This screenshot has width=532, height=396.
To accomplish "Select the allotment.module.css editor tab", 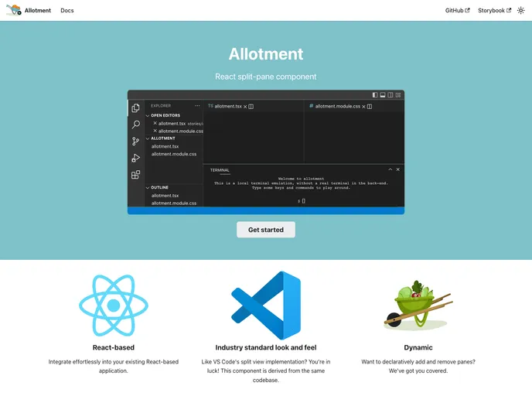I will (x=338, y=106).
